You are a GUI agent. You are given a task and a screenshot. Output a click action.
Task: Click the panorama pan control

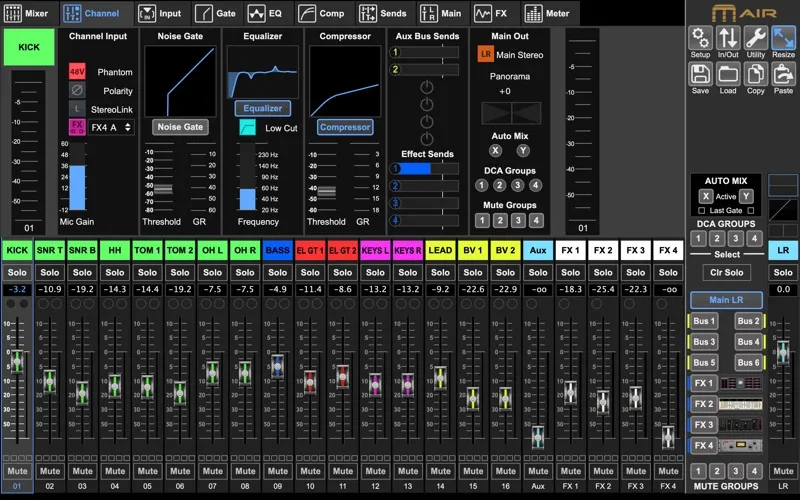(511, 113)
